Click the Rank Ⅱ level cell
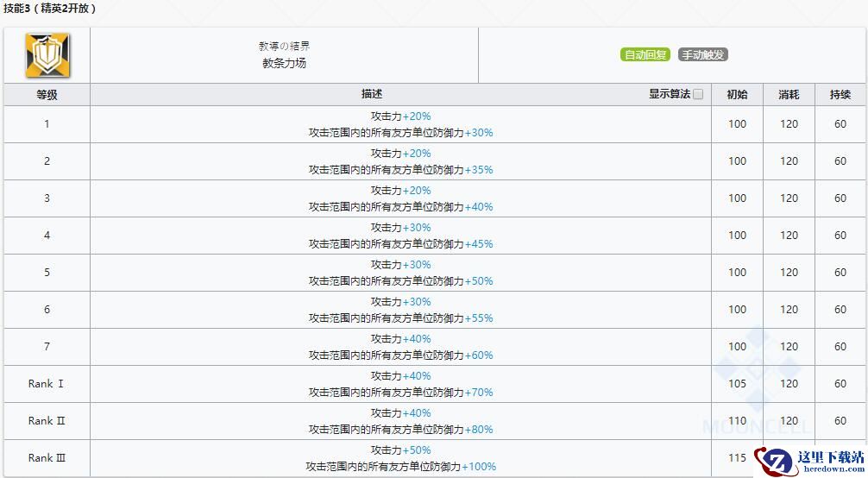This screenshot has width=868, height=478. 47,421
